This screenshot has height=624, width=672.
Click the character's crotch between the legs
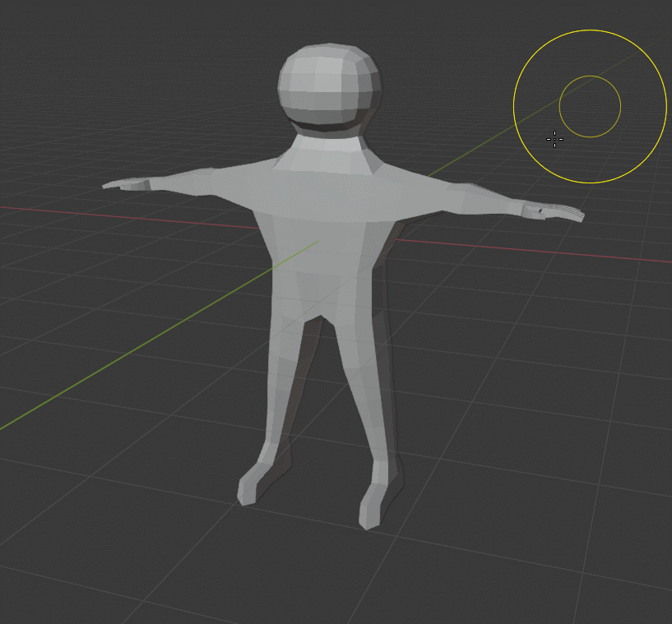321,316
